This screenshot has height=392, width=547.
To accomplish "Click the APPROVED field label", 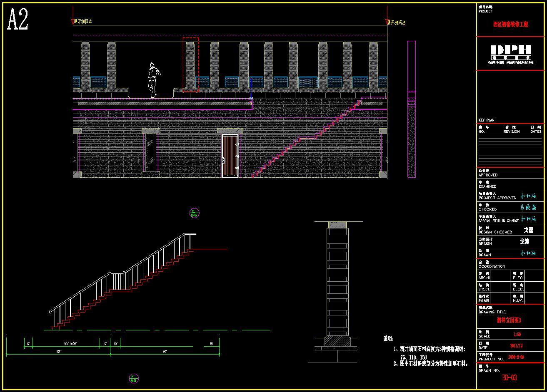I will (x=488, y=175).
